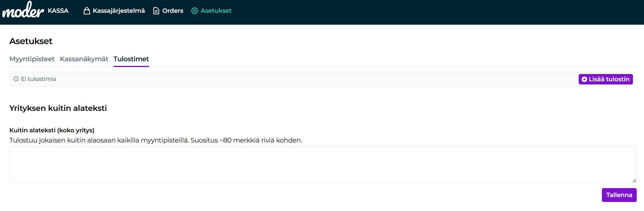
Task: Click the shopping bag icon beside Kassajärjestelmä
Action: coord(87,11)
